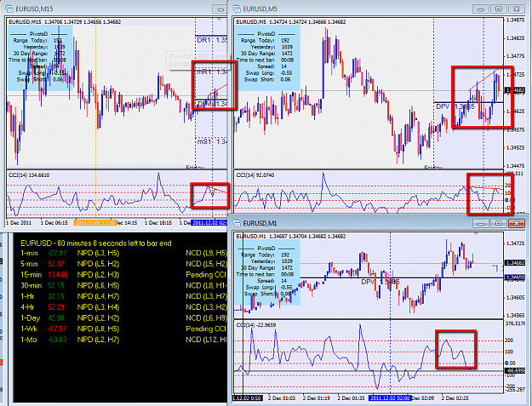Image resolution: width=532 pixels, height=406 pixels.
Task: Click the -87.57 value in 1-Wk row
Action: click(57, 329)
